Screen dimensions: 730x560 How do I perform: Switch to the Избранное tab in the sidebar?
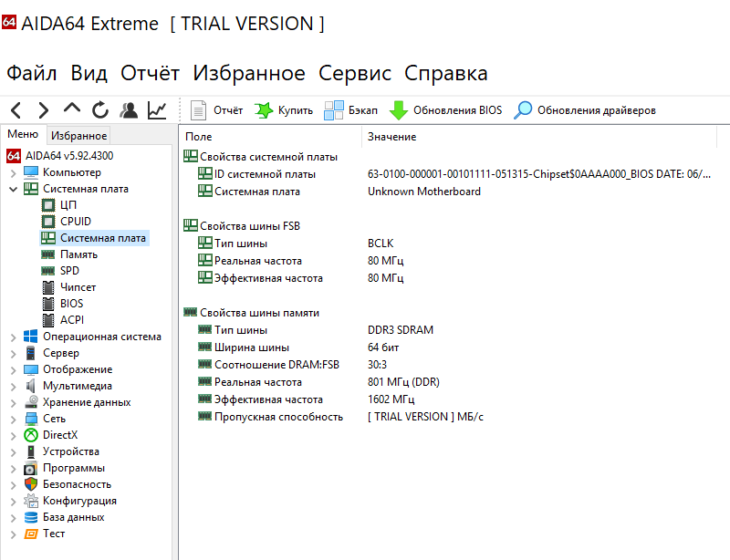[78, 136]
